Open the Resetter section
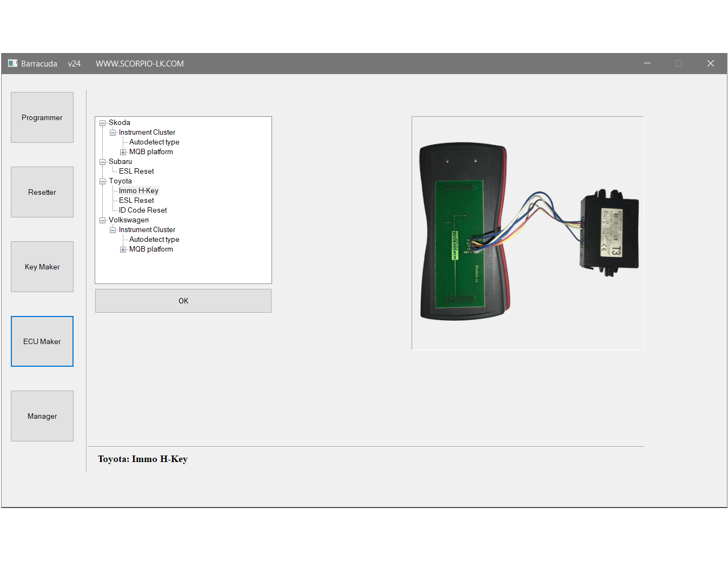The image size is (728, 561). click(42, 192)
